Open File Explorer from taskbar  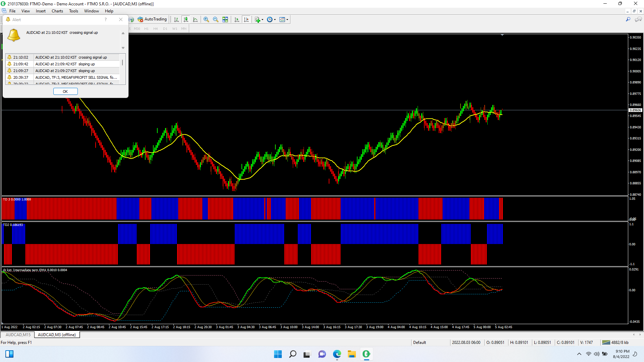[352, 354]
